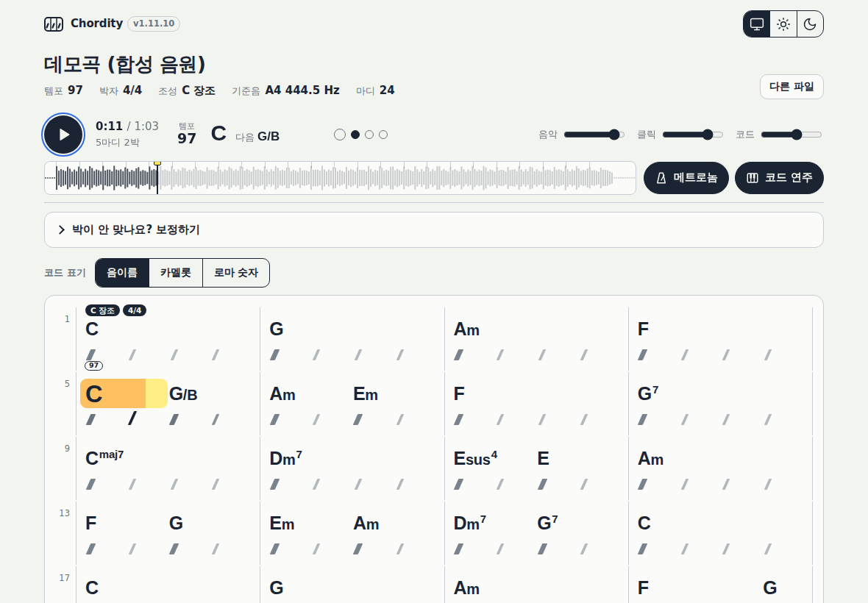Adjust the 클릭 volume slider
This screenshot has height=603, width=868.
coord(692,135)
